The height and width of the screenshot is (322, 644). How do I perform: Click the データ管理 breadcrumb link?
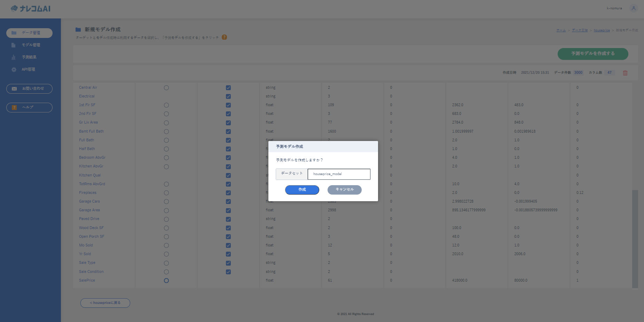tap(580, 30)
